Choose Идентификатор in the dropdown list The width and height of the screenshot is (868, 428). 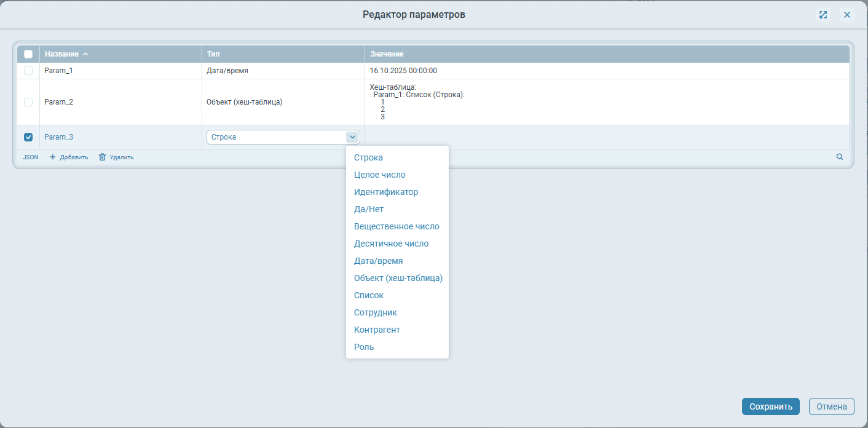coord(385,192)
